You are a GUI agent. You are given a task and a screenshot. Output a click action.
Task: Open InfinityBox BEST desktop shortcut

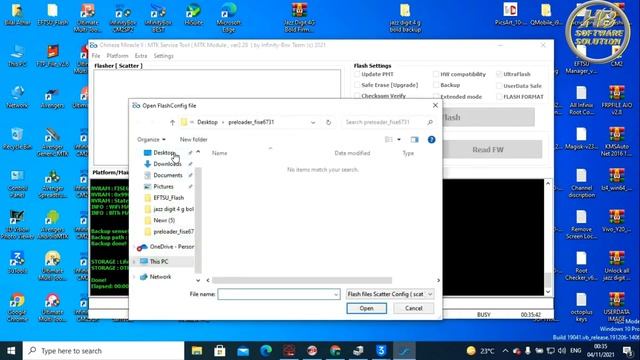coord(158,17)
